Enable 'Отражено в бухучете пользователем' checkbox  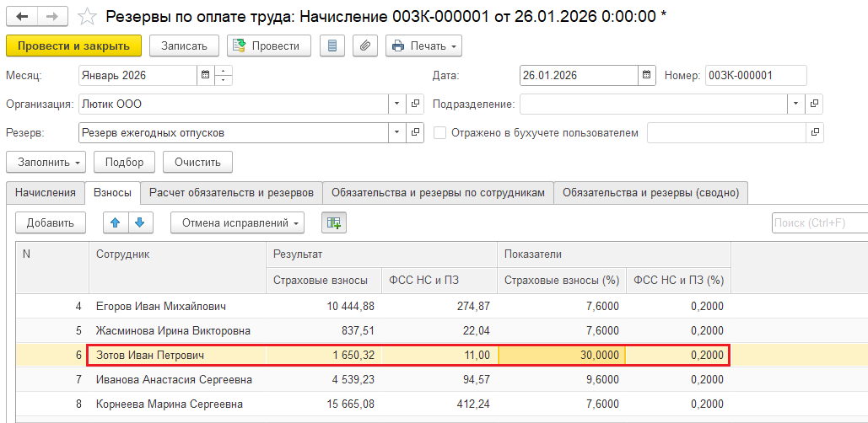tap(439, 132)
